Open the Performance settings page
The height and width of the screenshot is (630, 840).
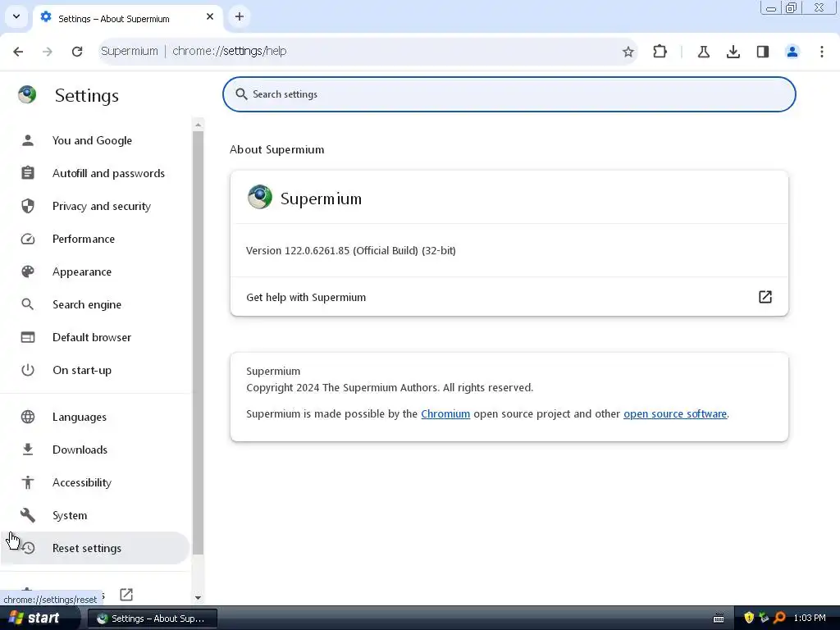click(95, 239)
